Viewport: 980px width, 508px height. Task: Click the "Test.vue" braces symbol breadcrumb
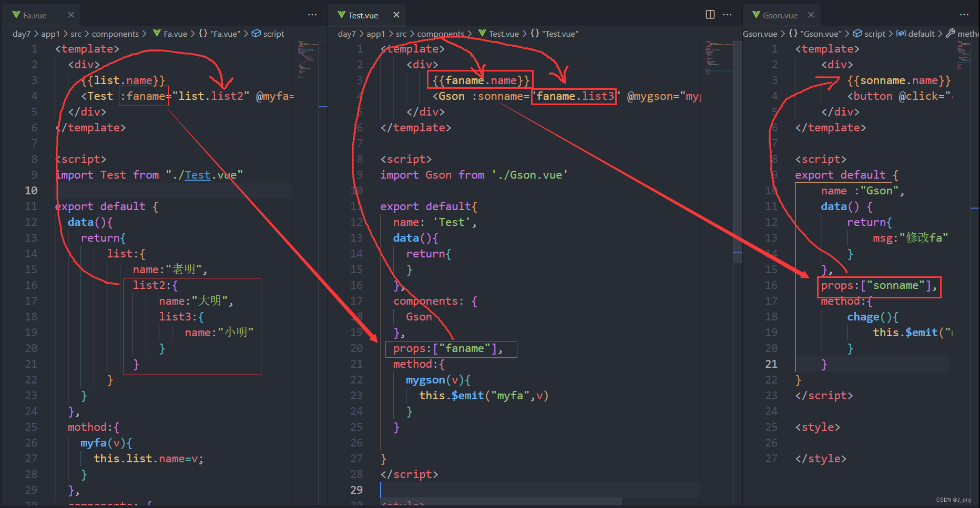click(x=554, y=34)
